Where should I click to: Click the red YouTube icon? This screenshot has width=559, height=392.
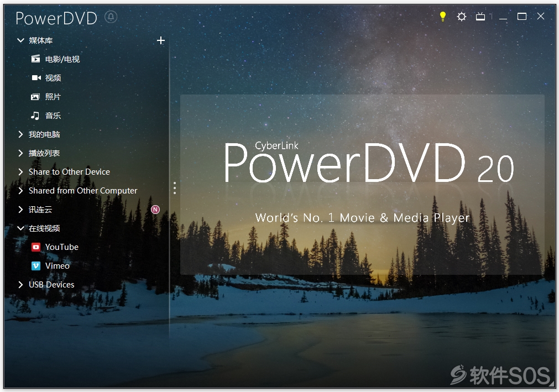(x=36, y=247)
